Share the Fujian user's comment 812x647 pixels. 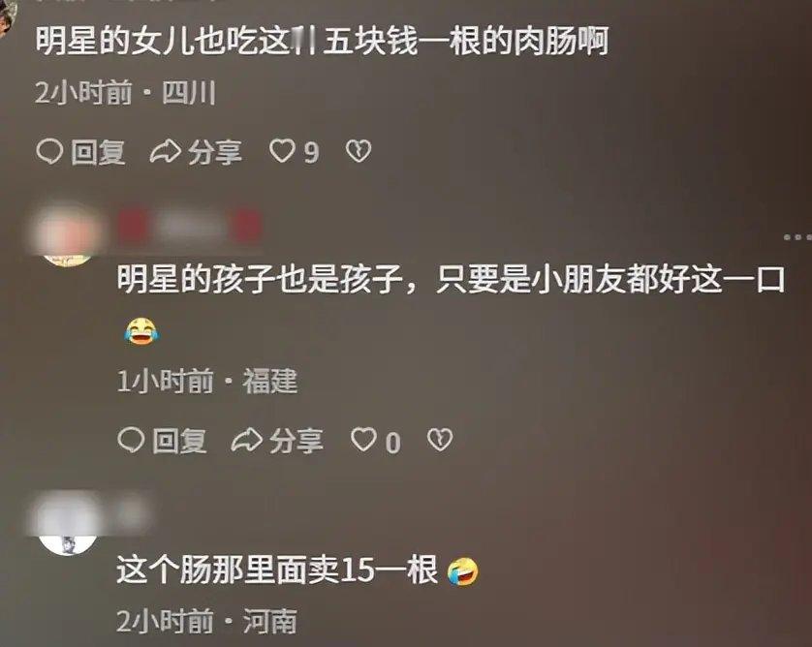[277, 441]
